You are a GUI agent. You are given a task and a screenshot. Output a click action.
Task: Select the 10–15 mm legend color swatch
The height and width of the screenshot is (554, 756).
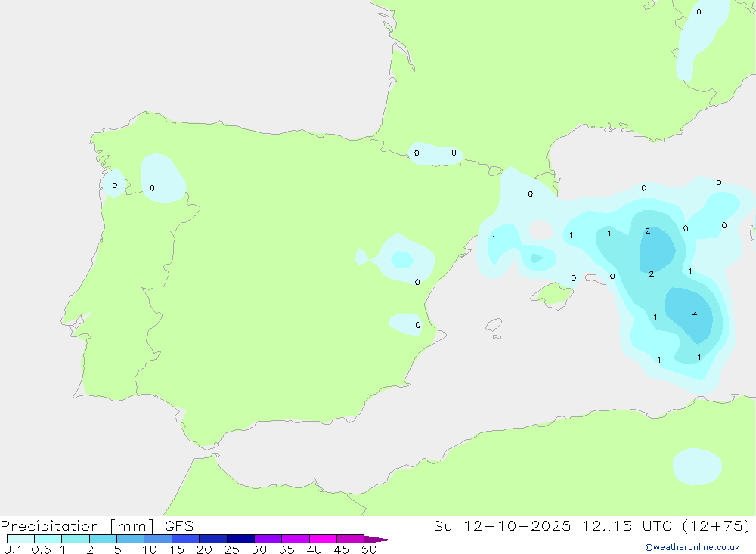tap(158, 539)
